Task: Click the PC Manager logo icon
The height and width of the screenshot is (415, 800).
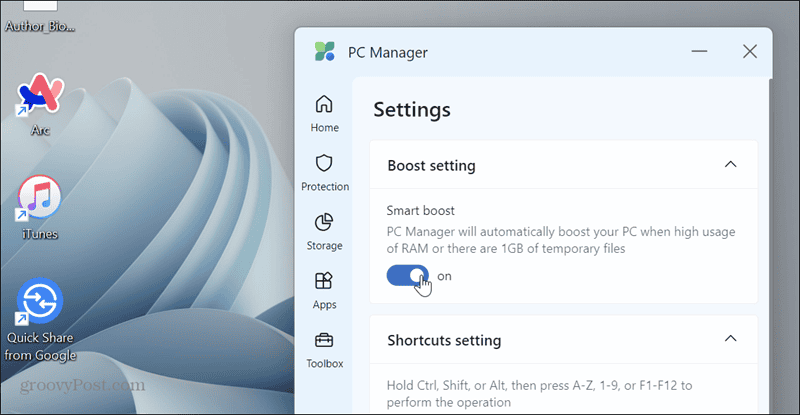Action: coord(325,52)
